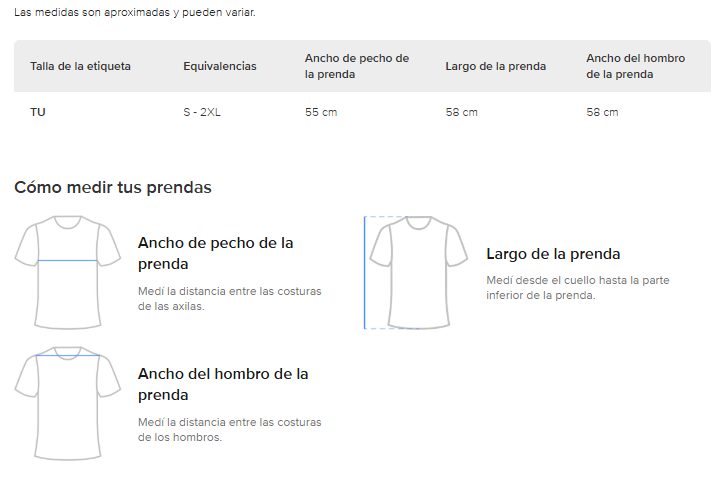Click the '58 cm' value under Ancho del hombro
Screen dimensions: 728x481
point(602,112)
